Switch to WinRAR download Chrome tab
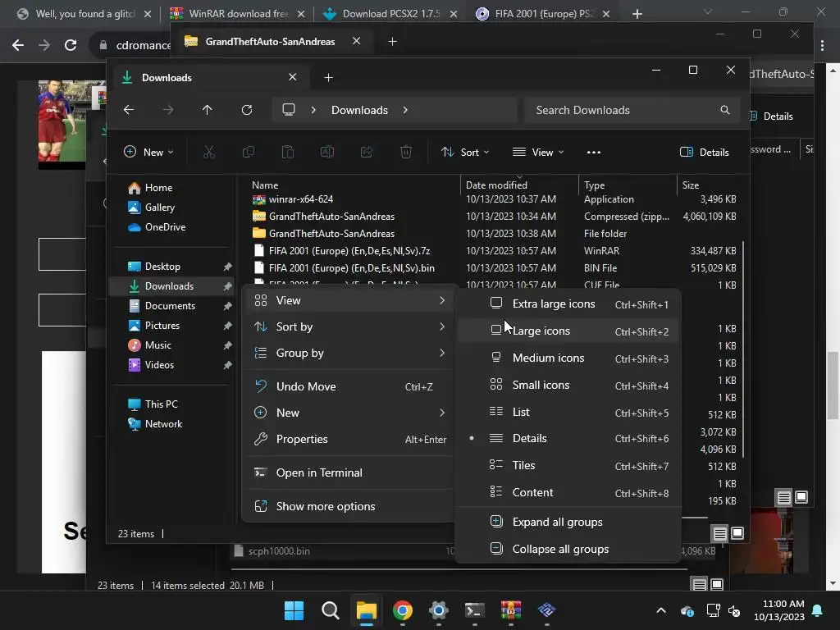The width and height of the screenshot is (840, 630). coord(237,14)
